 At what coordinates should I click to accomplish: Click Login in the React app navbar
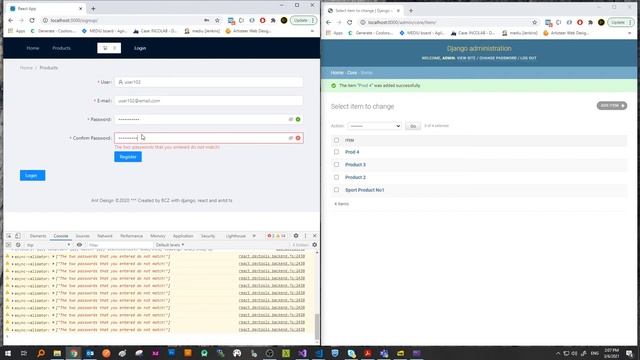pyautogui.click(x=140, y=48)
